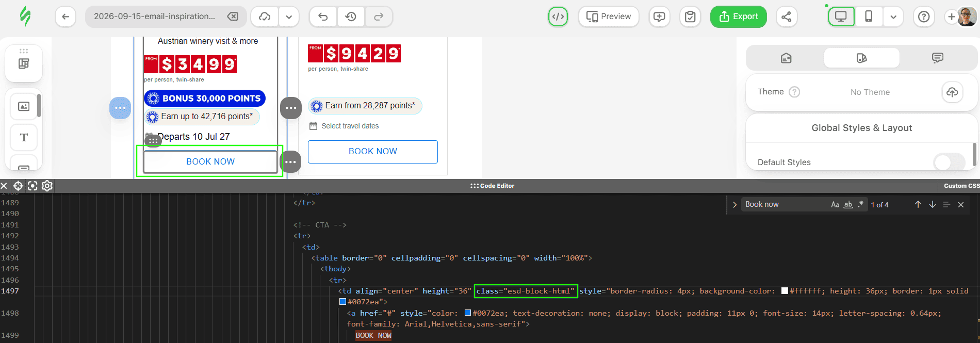Click the BONUS 30,000 POINTS badge
Screen dimensions: 980x343
[x=205, y=99]
